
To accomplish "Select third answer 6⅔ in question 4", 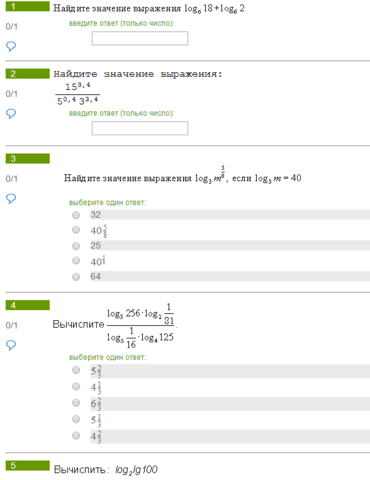I will pyautogui.click(x=76, y=403).
